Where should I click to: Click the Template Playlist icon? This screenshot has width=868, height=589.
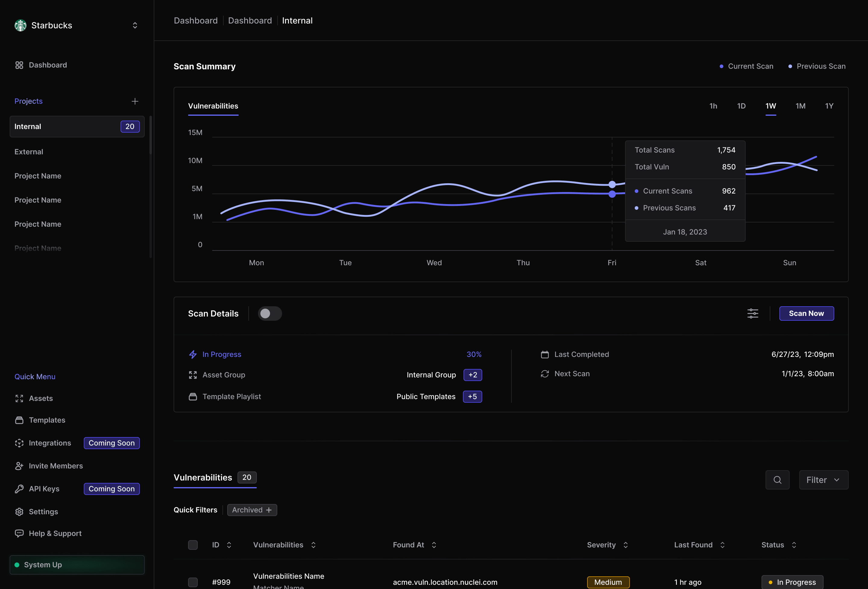[x=193, y=397]
